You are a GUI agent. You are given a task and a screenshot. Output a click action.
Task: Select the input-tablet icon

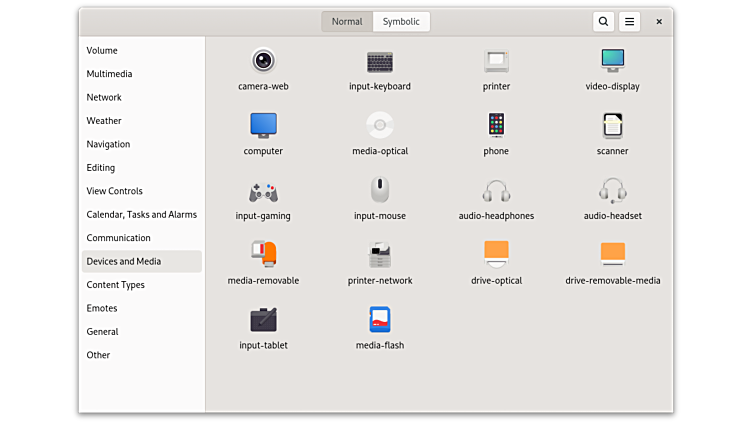(x=263, y=320)
